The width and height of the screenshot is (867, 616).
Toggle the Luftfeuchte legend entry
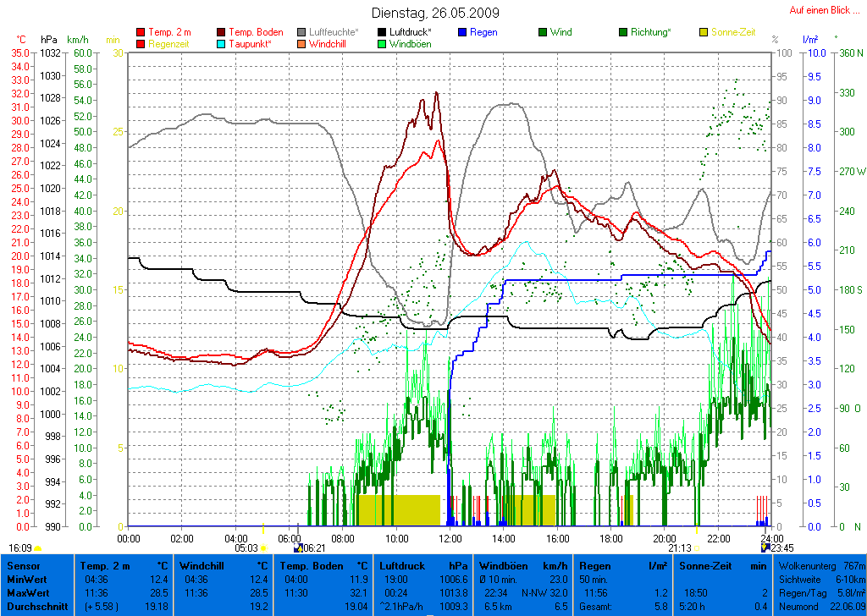331,32
